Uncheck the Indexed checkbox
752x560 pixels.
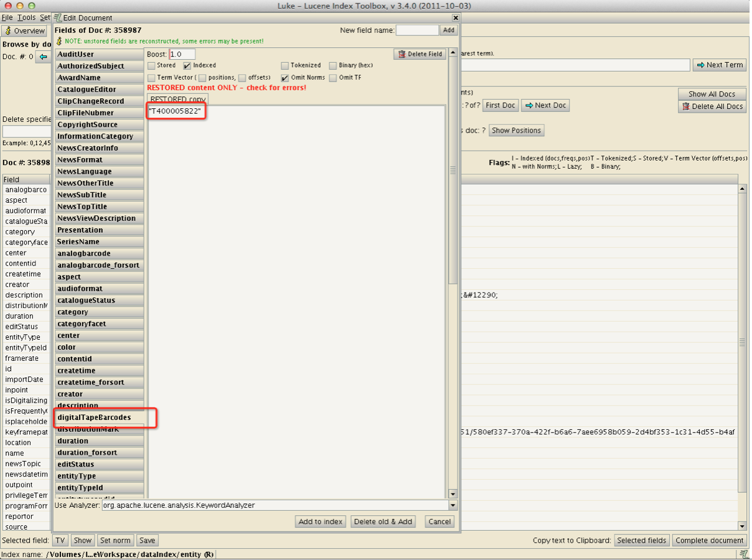point(187,65)
